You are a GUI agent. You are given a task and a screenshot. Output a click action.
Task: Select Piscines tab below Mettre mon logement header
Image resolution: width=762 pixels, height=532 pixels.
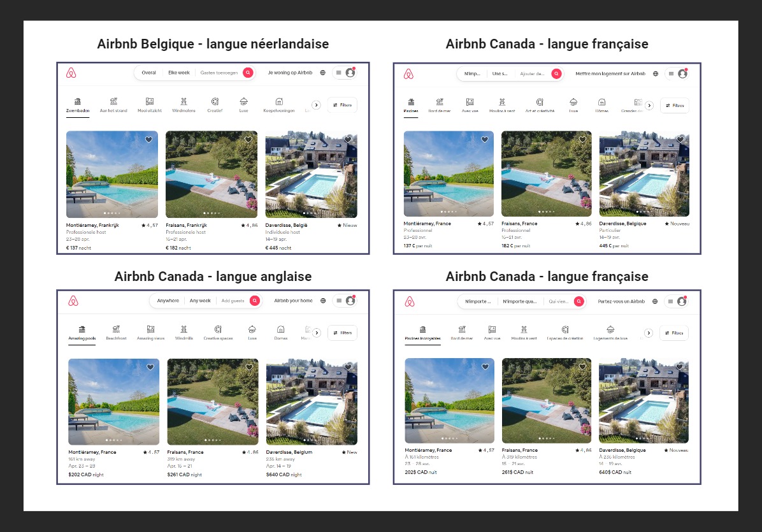pyautogui.click(x=411, y=105)
